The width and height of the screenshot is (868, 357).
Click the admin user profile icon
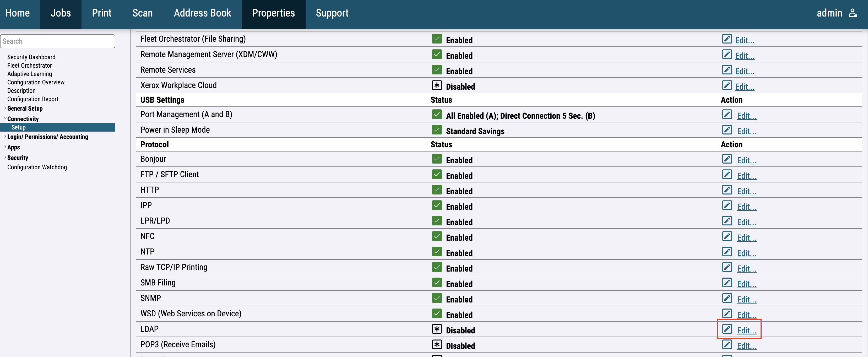coord(853,13)
